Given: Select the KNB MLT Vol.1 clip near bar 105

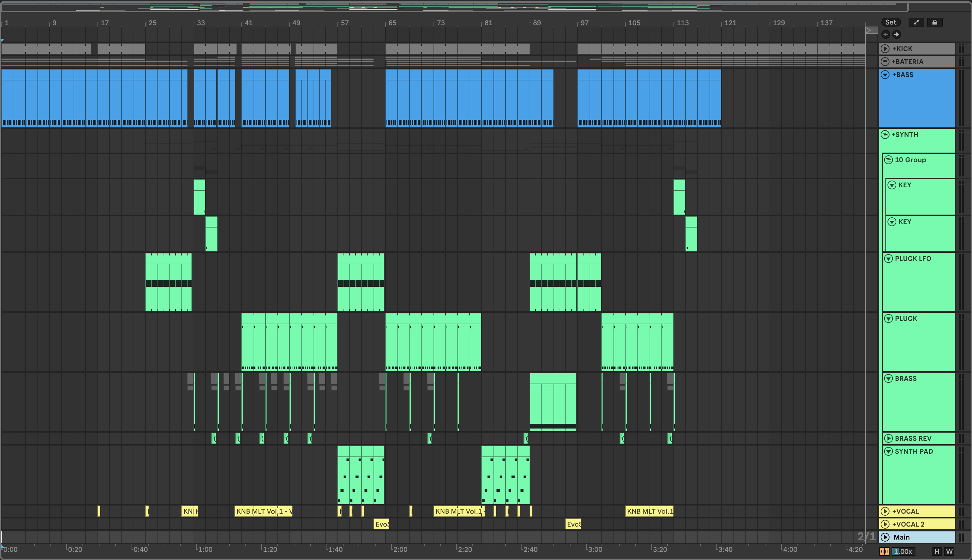Looking at the screenshot, I should (650, 511).
